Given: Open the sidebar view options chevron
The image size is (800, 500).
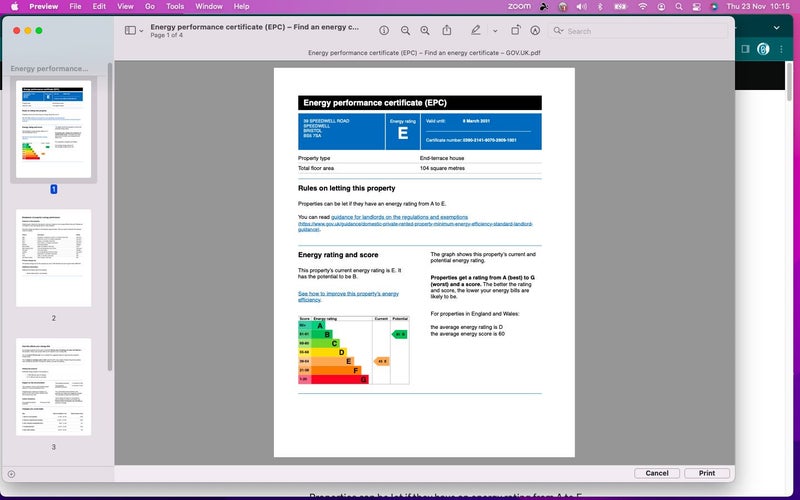Looking at the screenshot, I should point(141,31).
